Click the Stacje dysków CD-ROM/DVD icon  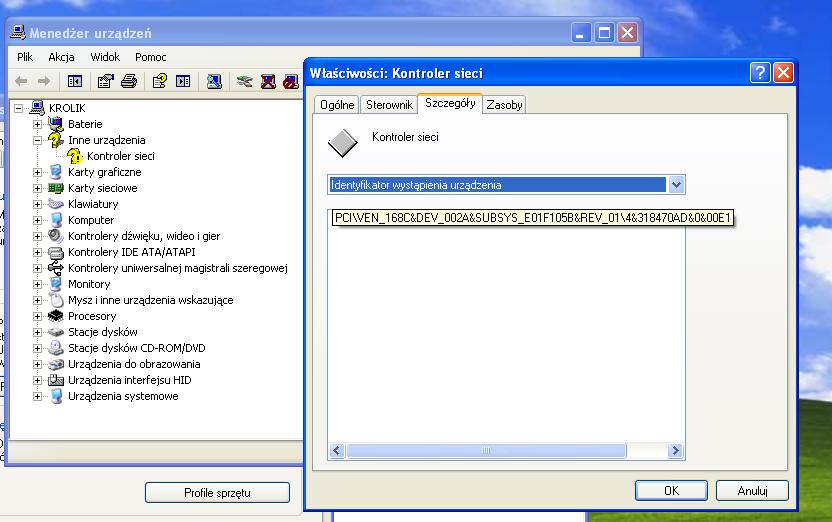coord(56,348)
